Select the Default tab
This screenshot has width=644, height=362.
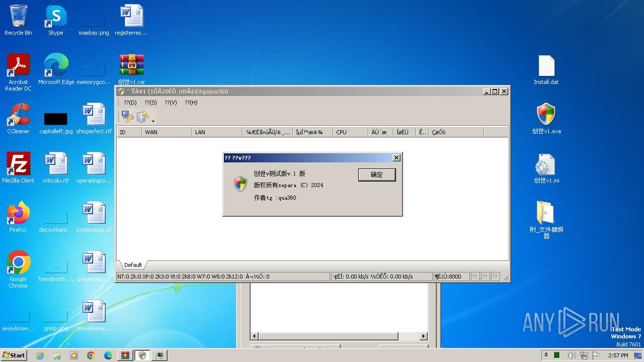point(133,265)
